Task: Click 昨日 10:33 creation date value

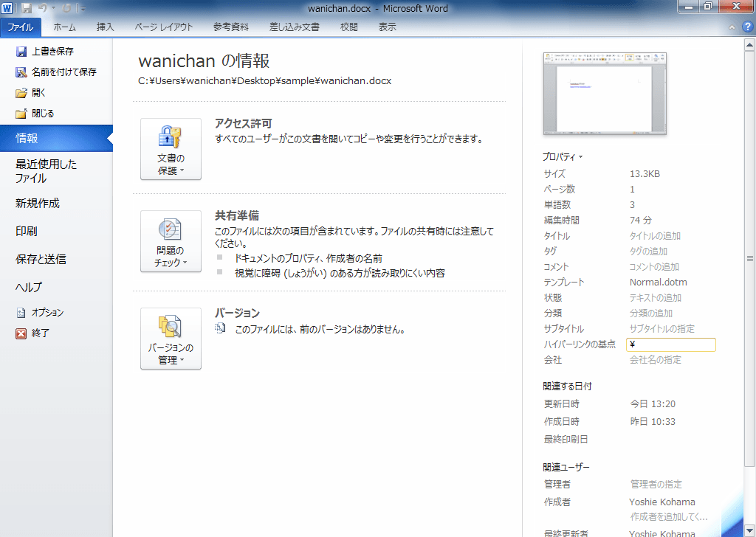Action: coord(653,421)
